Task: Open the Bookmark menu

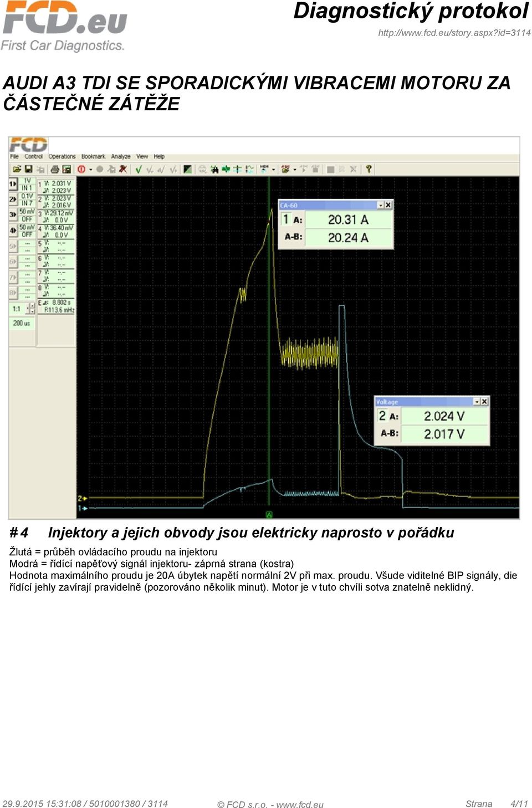Action: pos(93,157)
